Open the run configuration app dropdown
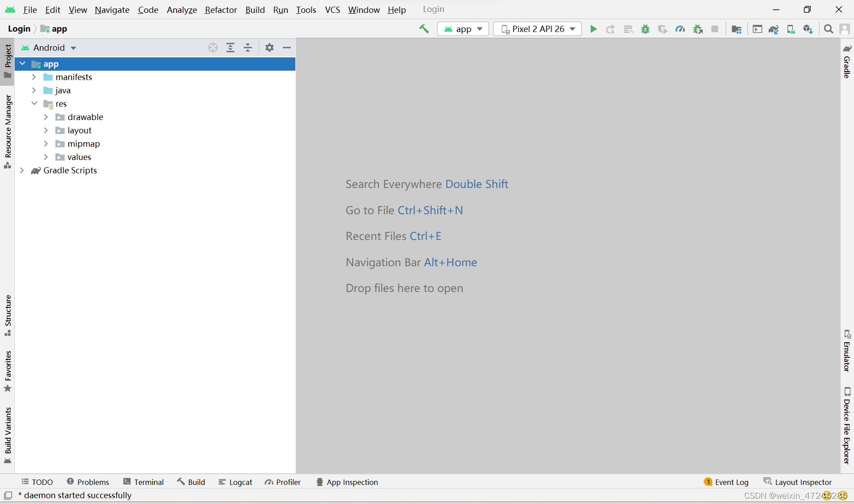This screenshot has width=854, height=504. 463,29
